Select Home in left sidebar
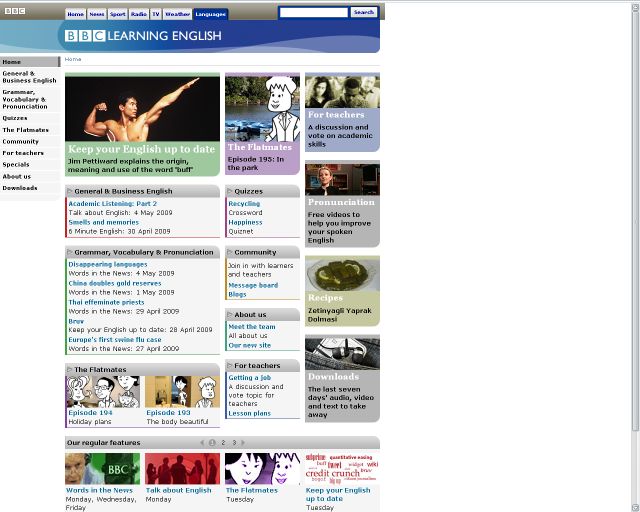 [x=30, y=62]
